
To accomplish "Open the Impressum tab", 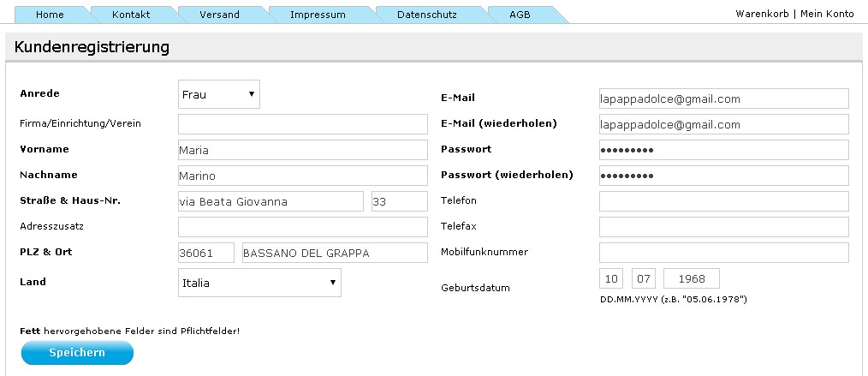I will click(x=318, y=15).
